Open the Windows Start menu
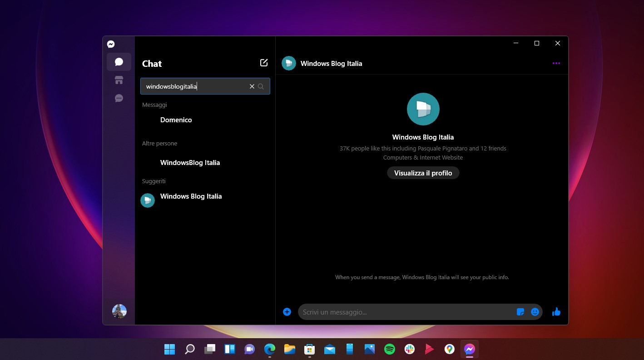This screenshot has height=360, width=644. 169,349
